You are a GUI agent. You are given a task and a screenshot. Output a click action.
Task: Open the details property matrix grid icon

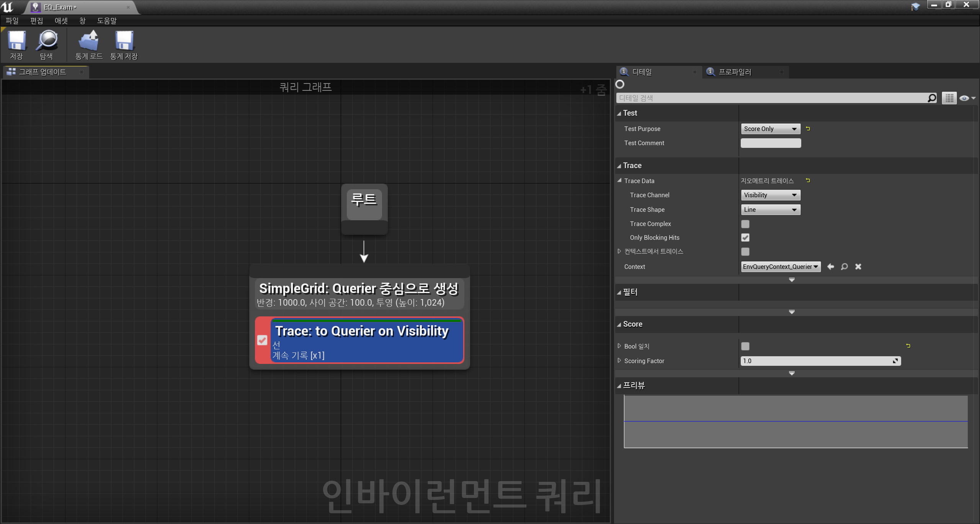pyautogui.click(x=949, y=98)
